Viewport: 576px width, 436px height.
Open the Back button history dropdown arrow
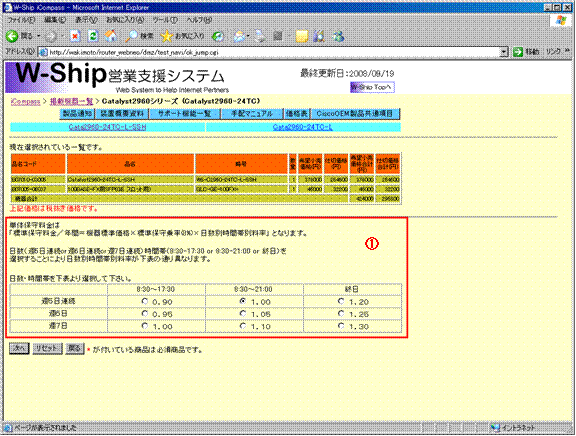coord(39,36)
